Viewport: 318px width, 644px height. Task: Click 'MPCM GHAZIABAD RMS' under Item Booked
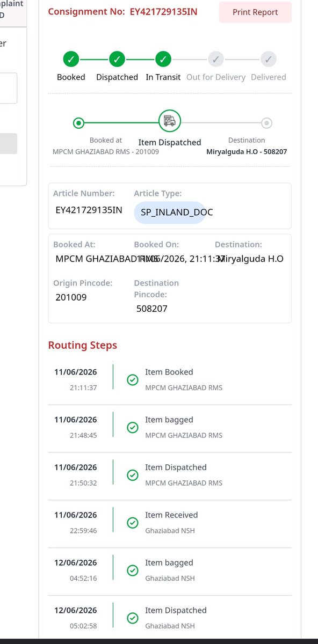[184, 388]
